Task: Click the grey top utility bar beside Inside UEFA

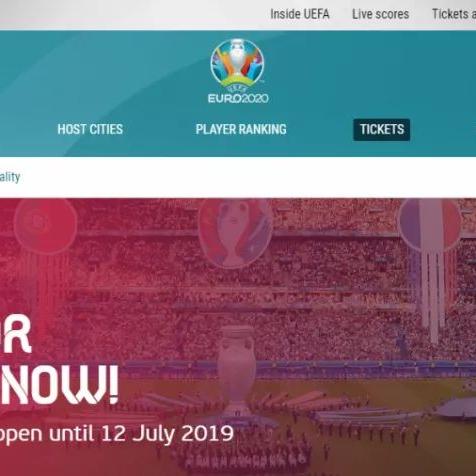Action: 133,15
